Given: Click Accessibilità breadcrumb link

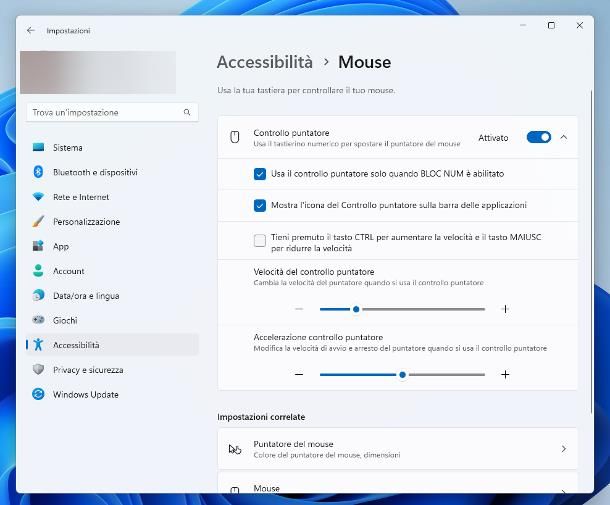Looking at the screenshot, I should 265,62.
